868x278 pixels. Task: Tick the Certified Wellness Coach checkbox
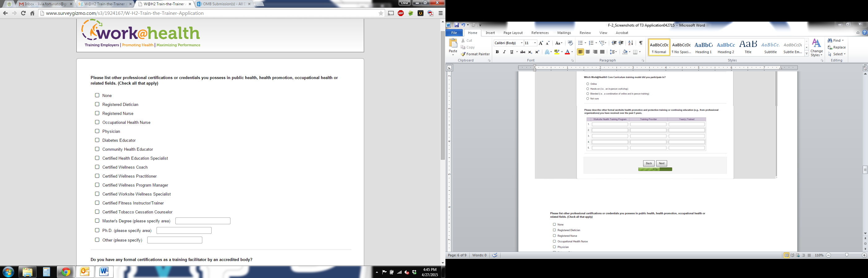coord(97,167)
